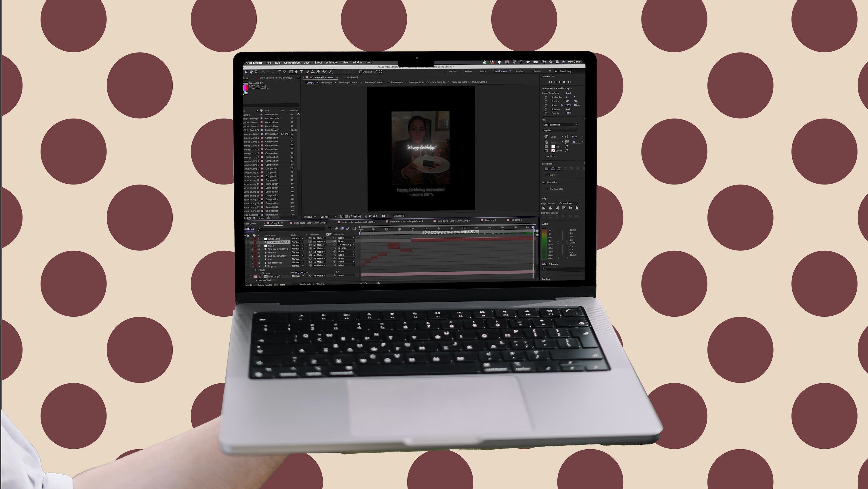
Task: Click the Fill color eyedropper
Action: click(x=567, y=146)
